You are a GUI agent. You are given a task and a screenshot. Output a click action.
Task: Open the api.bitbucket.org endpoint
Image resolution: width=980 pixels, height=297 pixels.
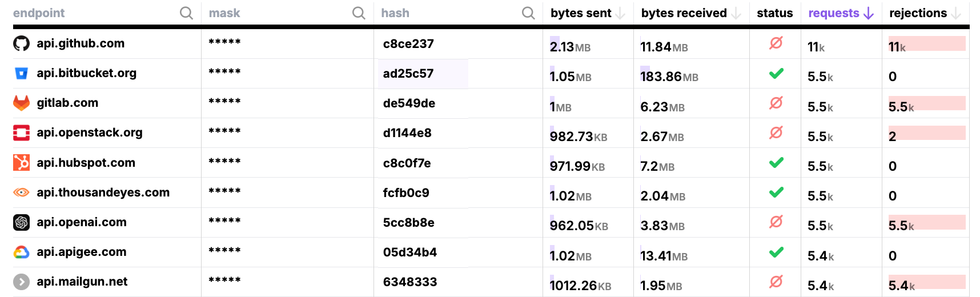pyautogui.click(x=86, y=73)
